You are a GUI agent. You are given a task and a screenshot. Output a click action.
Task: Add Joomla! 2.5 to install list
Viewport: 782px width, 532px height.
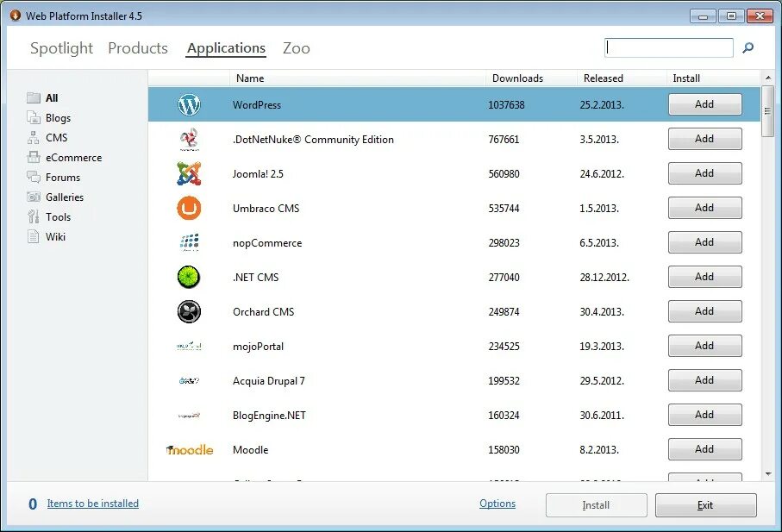(x=704, y=173)
